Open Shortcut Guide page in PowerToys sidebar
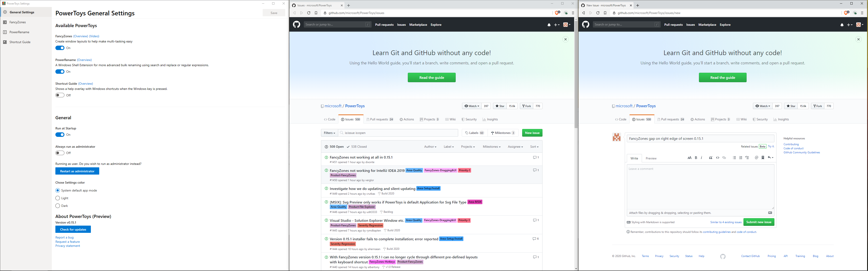 [x=20, y=42]
